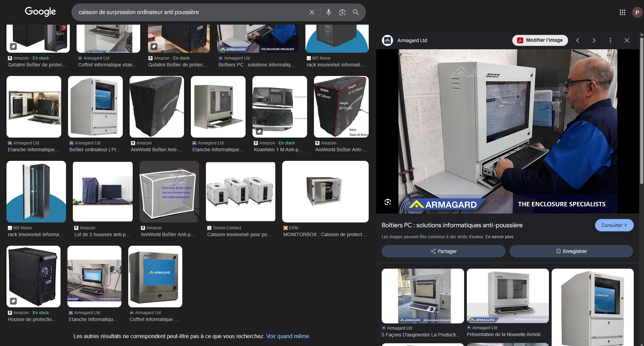The height and width of the screenshot is (346, 644).
Task: Open more options menu in preview panel
Action: tap(610, 40)
